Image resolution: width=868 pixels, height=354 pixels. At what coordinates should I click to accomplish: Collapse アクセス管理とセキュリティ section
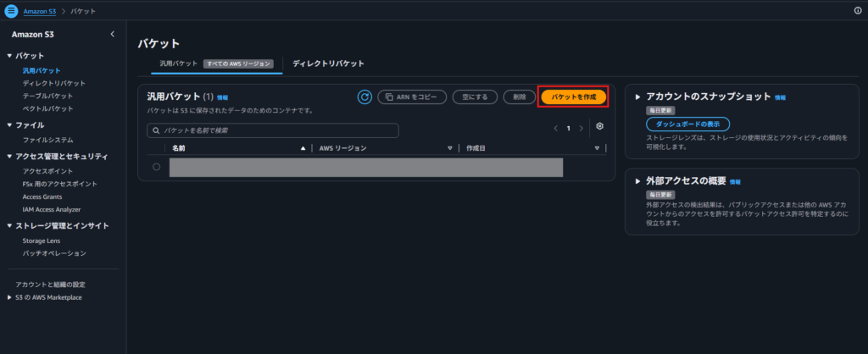click(x=9, y=157)
